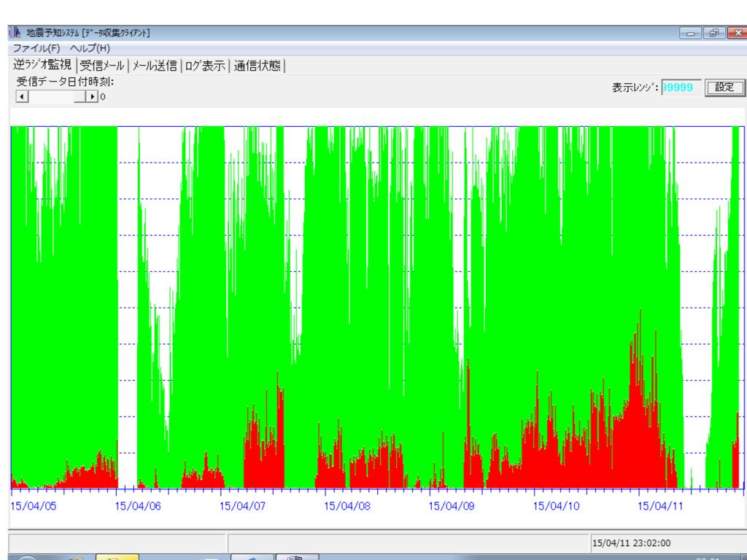Click the 15/04/05 axis label
Screen dimensions: 747x560
coord(34,506)
